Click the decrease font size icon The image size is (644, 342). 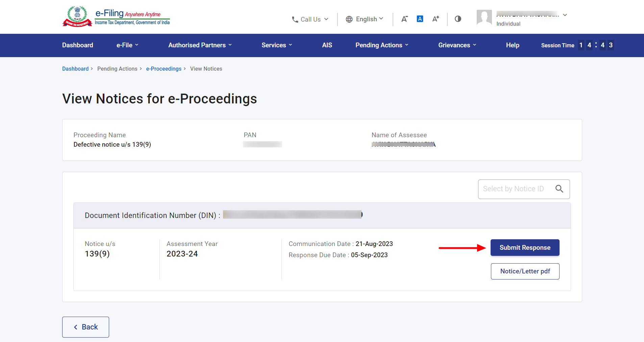pyautogui.click(x=404, y=19)
